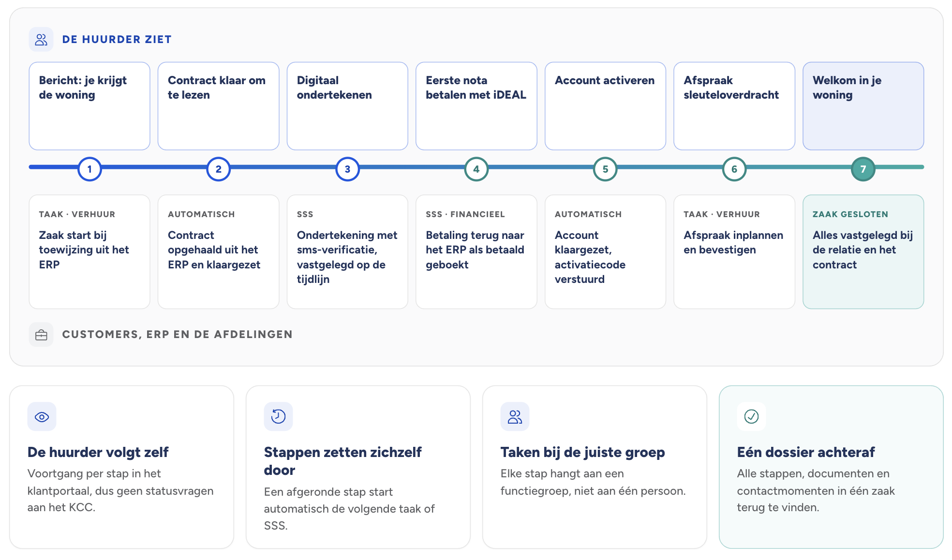This screenshot has height=560, width=952.
Task: Click 'Account klaargezet, activatiecode verstuurd' text
Action: [x=590, y=257]
